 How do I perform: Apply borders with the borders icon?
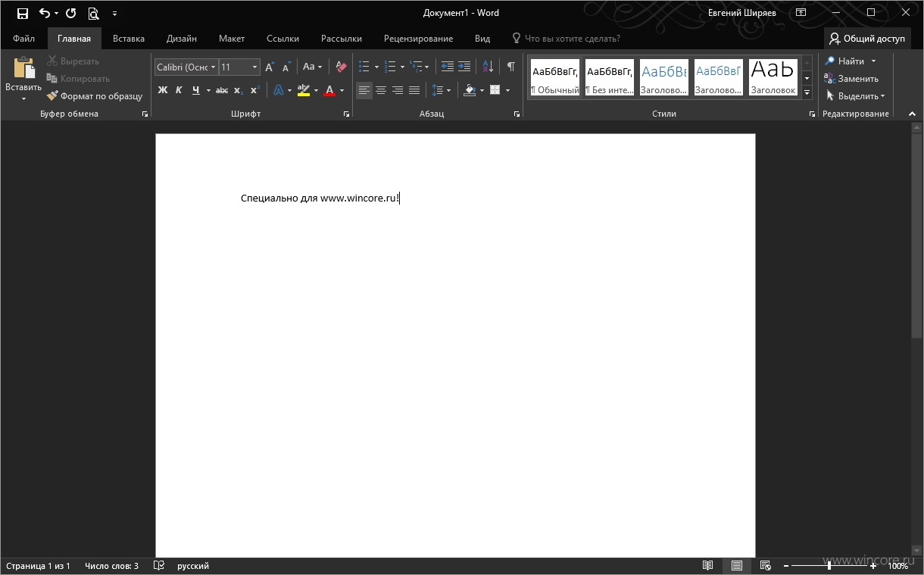(495, 90)
